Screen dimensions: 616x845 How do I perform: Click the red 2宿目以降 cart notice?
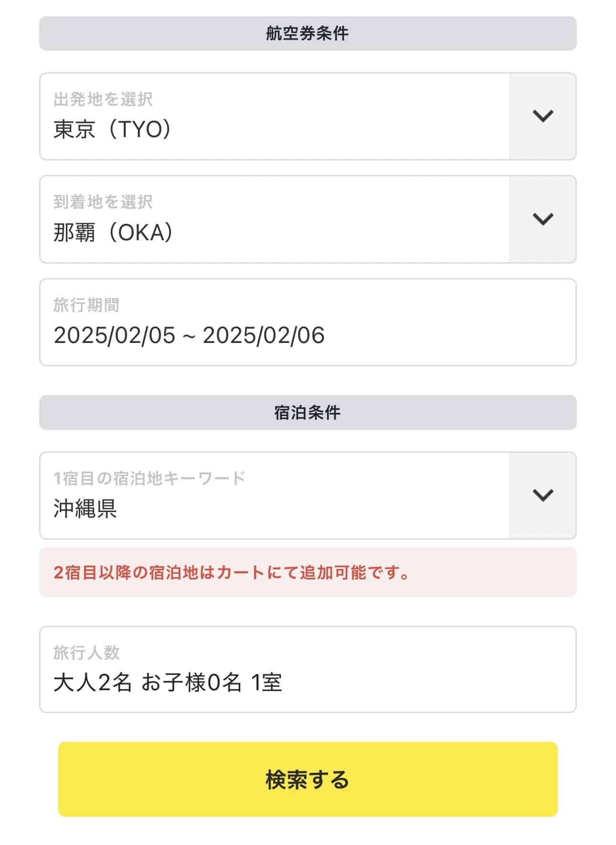232,572
